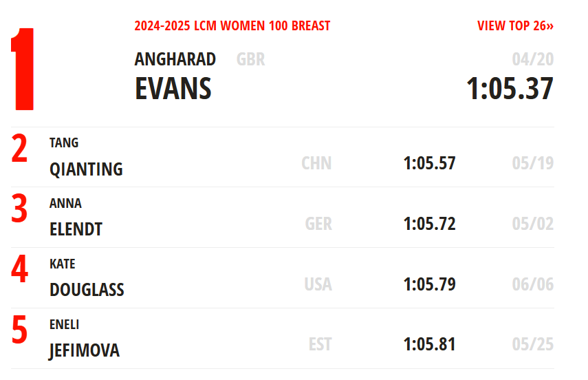Open Eneli Jefimova's entry
Viewport: 588px width, 380px height.
[x=283, y=339]
